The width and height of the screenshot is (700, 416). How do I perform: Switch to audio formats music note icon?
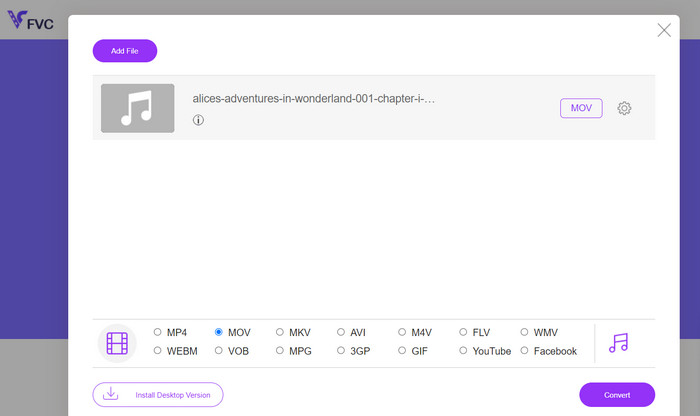point(619,343)
